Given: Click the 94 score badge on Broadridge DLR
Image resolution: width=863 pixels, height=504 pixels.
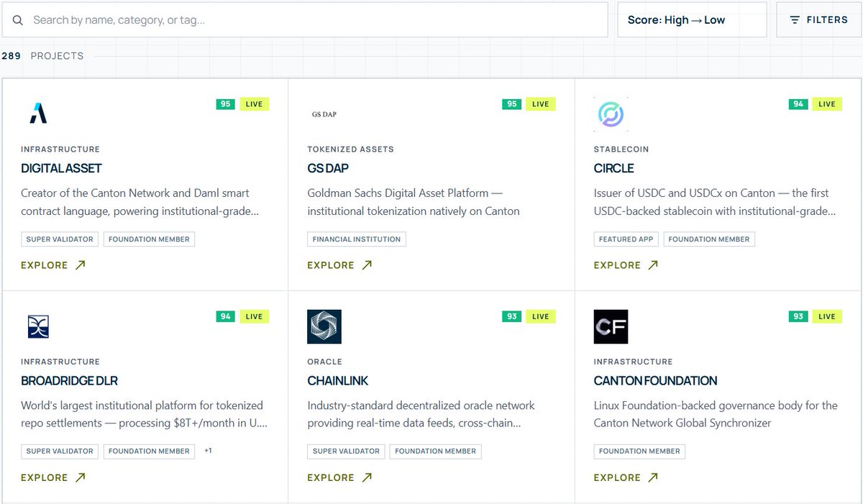Looking at the screenshot, I should click(226, 316).
